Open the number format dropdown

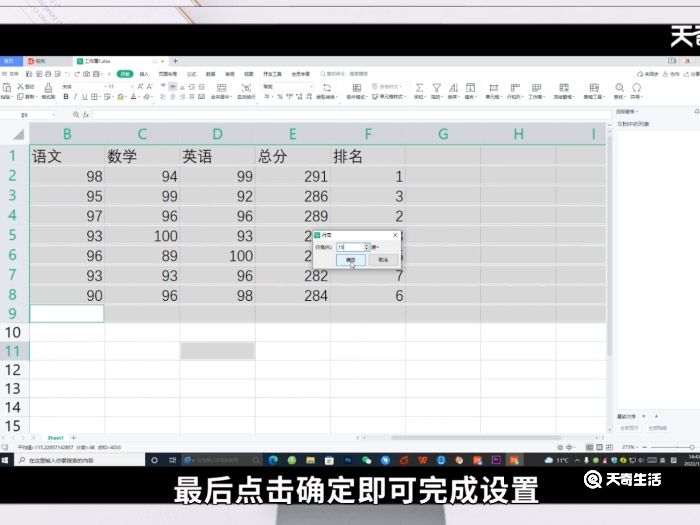pyautogui.click(x=311, y=86)
